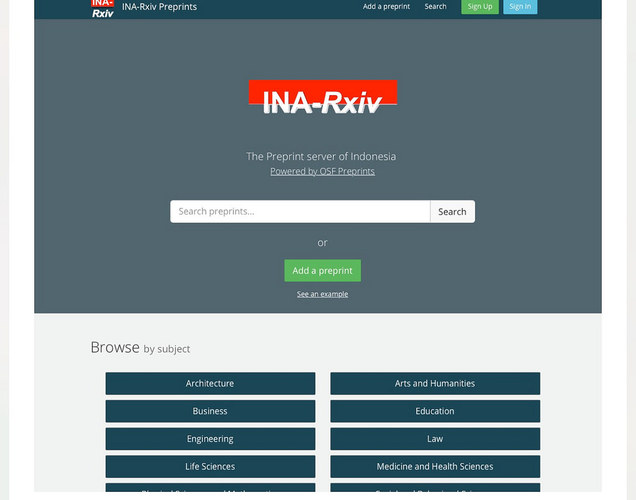Image resolution: width=636 pixels, height=500 pixels.
Task: Browse the Life Sciences subject
Action: point(210,466)
